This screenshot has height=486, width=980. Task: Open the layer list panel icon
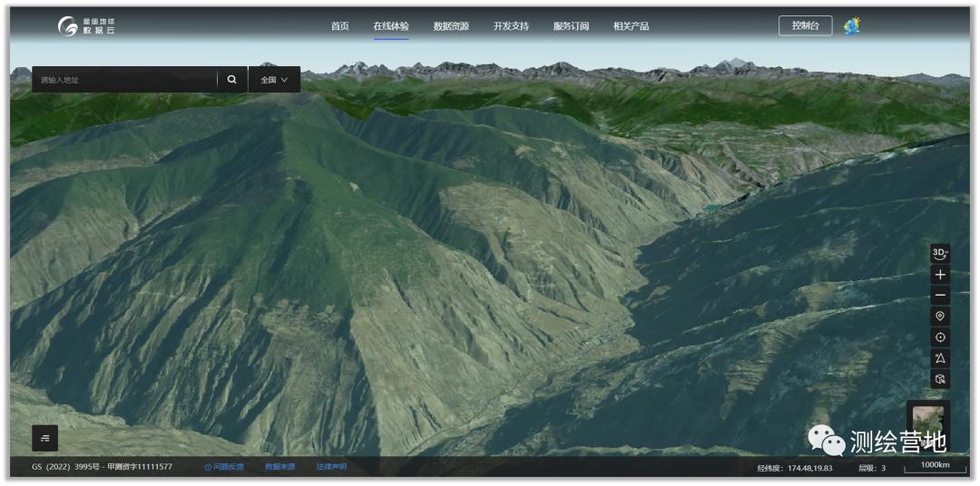44,438
